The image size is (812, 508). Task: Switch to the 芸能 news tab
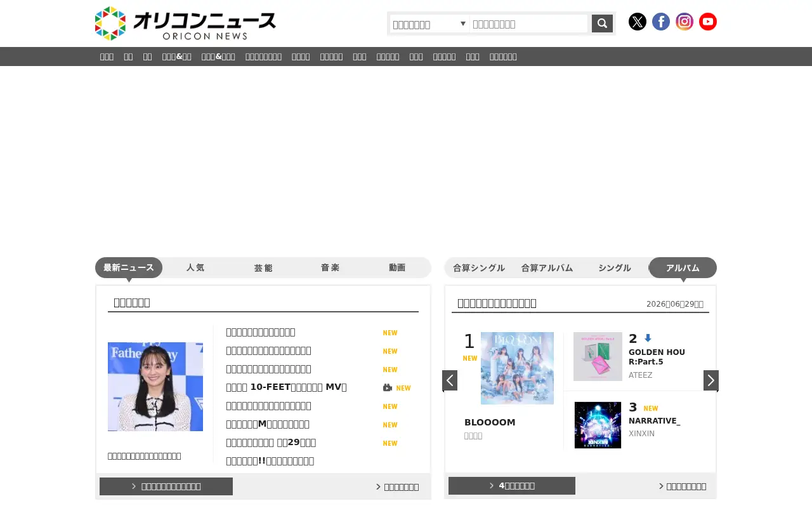[x=263, y=267]
